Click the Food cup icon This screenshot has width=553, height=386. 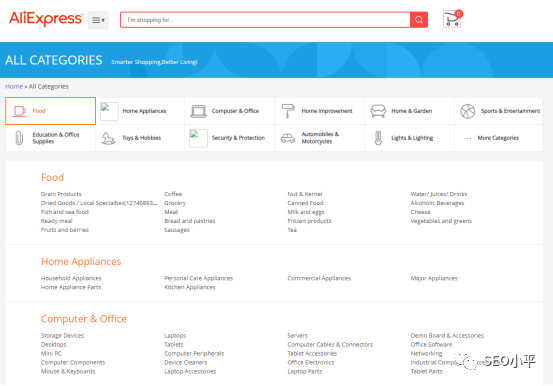[x=19, y=111]
